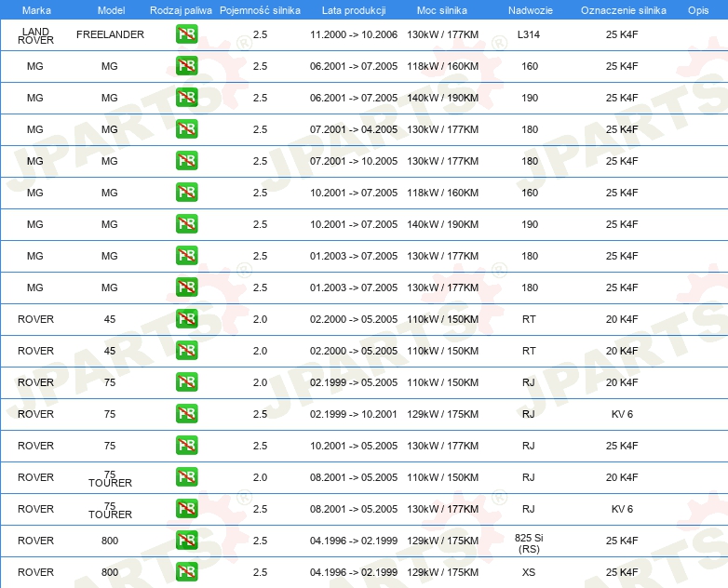Screen dimensions: 728x588
Task: Select the L314 body cell
Action: coord(529,34)
